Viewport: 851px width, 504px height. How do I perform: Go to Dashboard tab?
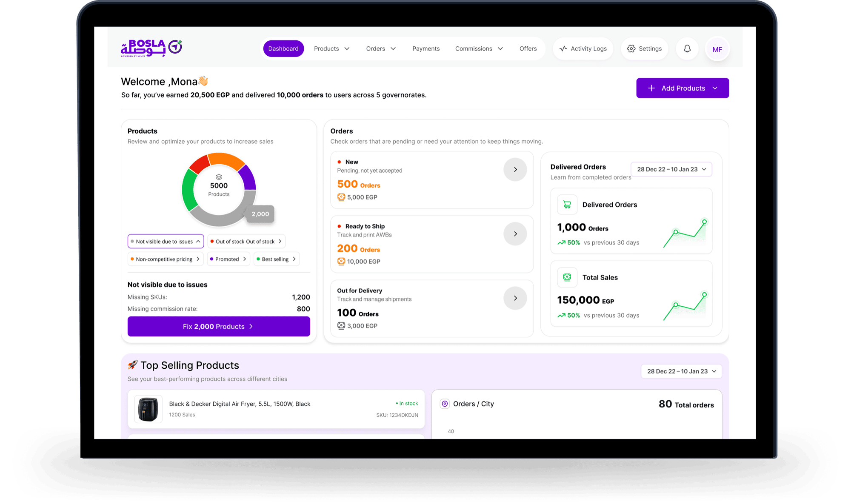coord(283,48)
